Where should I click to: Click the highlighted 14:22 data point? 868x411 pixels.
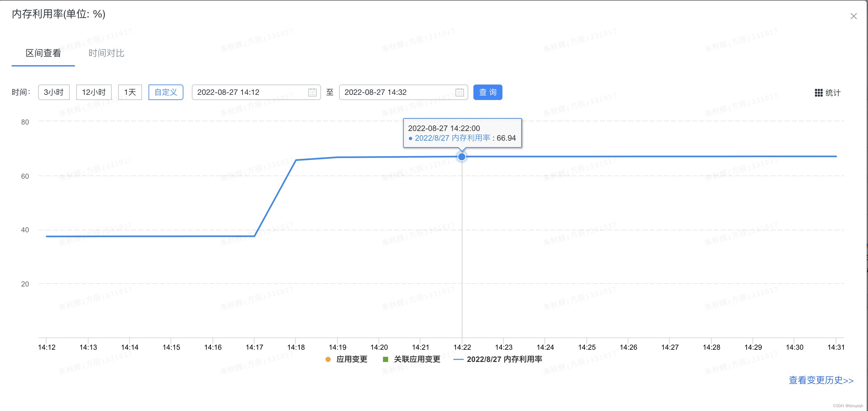point(462,157)
